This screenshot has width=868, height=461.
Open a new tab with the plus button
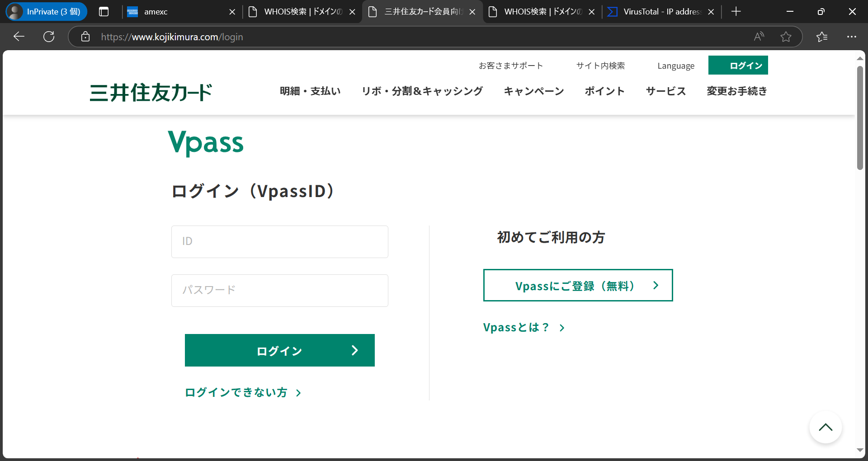pos(736,12)
